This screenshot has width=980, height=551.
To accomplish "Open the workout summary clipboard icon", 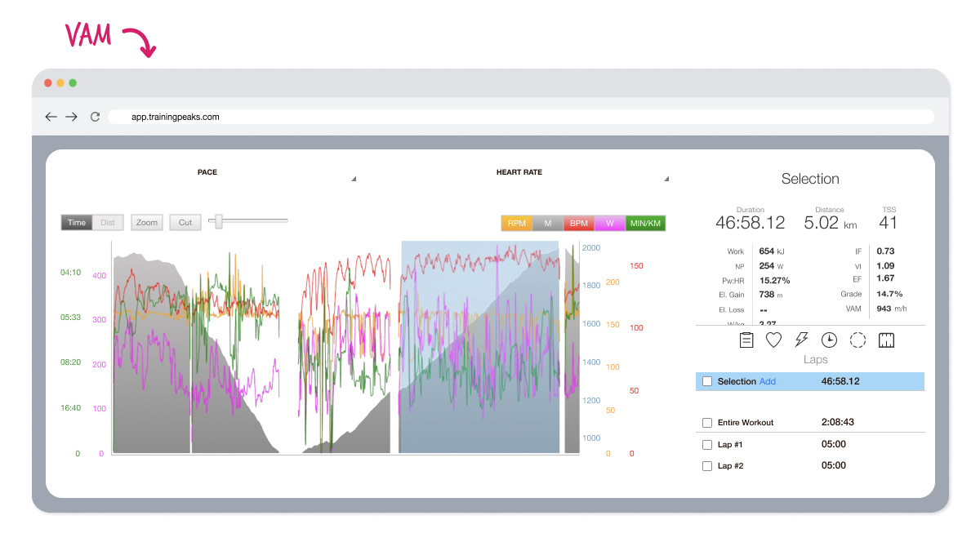I will tap(746, 340).
